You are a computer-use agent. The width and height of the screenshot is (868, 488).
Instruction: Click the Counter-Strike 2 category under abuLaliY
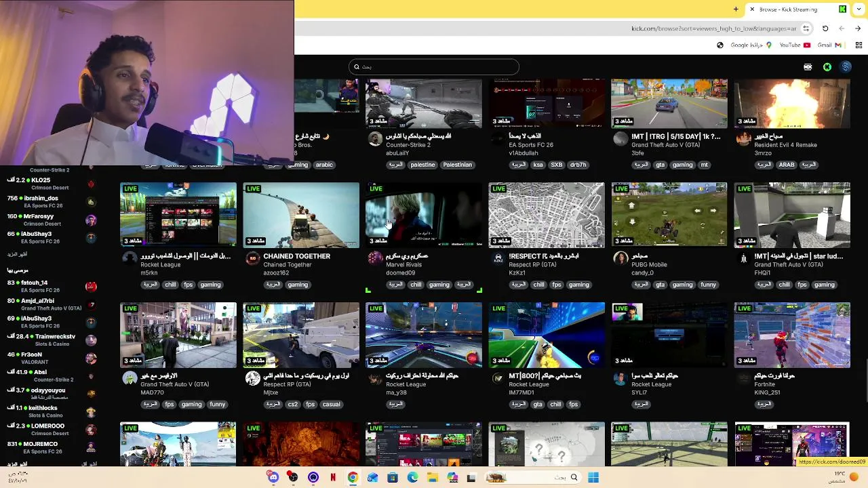click(408, 145)
